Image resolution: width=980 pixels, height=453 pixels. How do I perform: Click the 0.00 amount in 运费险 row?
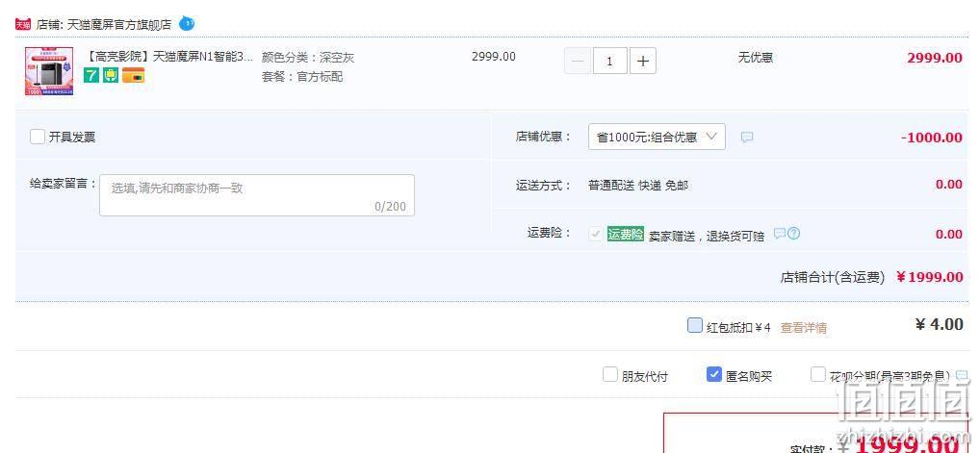point(949,235)
